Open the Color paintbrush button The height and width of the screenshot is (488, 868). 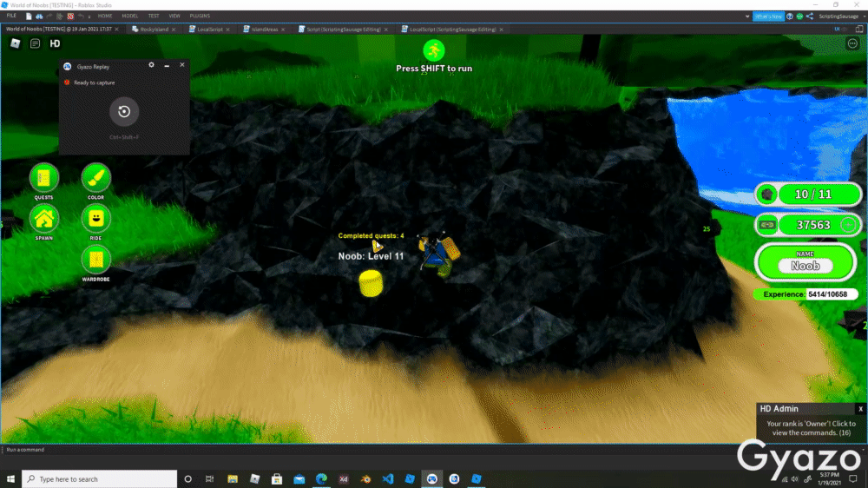point(95,178)
